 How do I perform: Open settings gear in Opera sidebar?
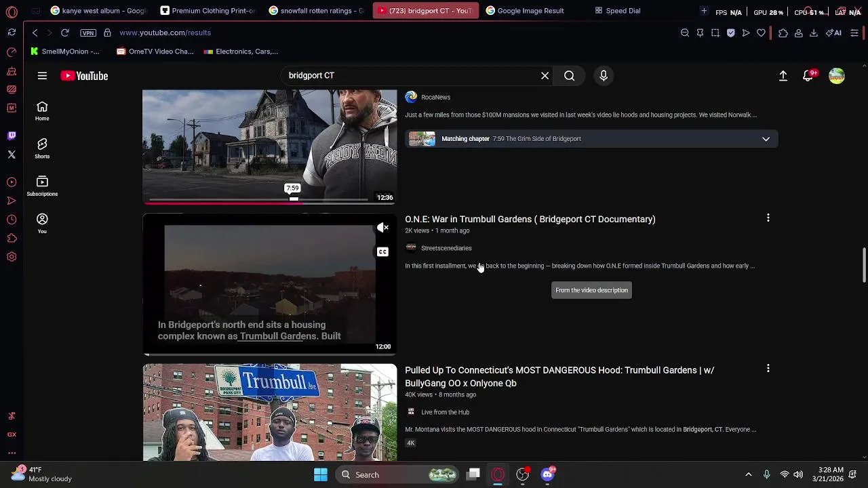(x=12, y=257)
